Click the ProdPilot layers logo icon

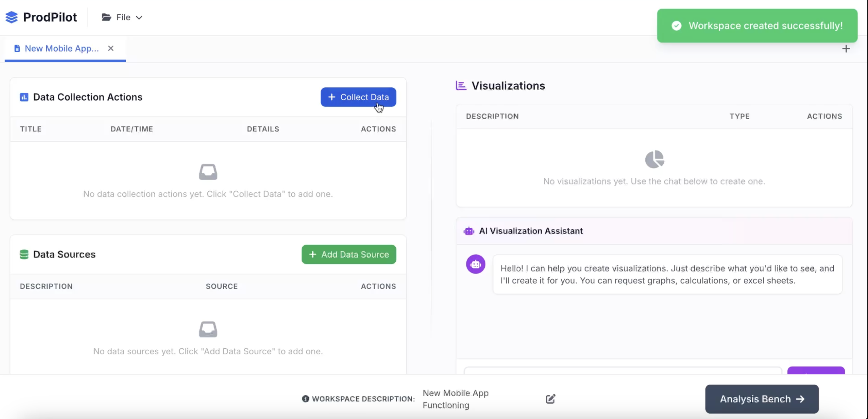(11, 17)
